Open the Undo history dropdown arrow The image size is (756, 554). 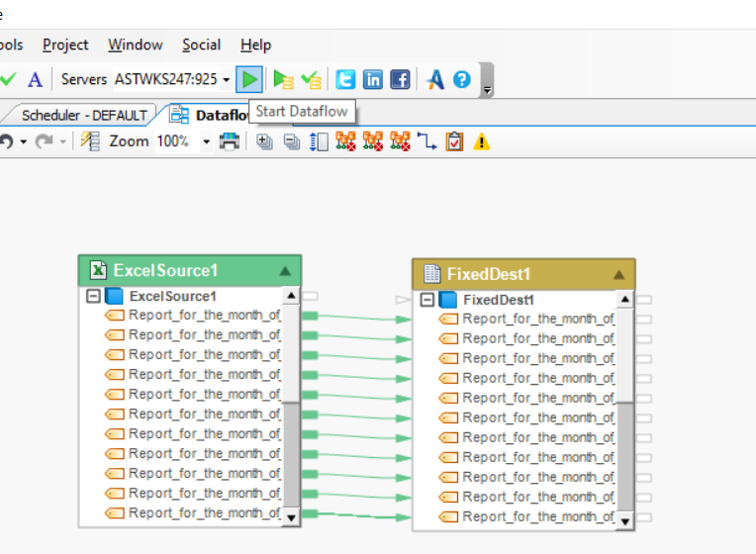pos(23,141)
